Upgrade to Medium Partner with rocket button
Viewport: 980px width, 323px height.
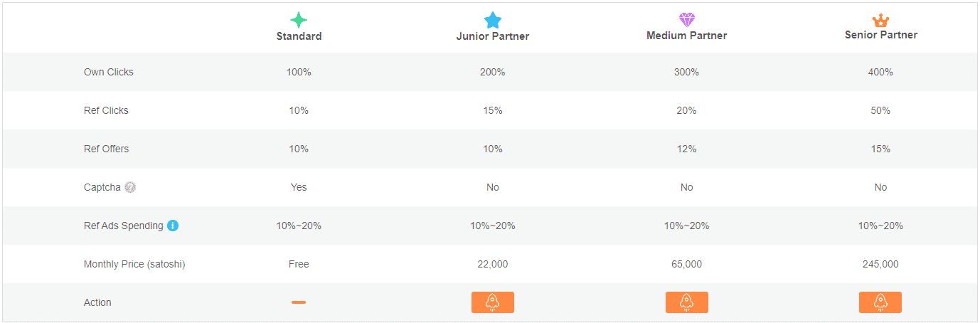point(686,302)
